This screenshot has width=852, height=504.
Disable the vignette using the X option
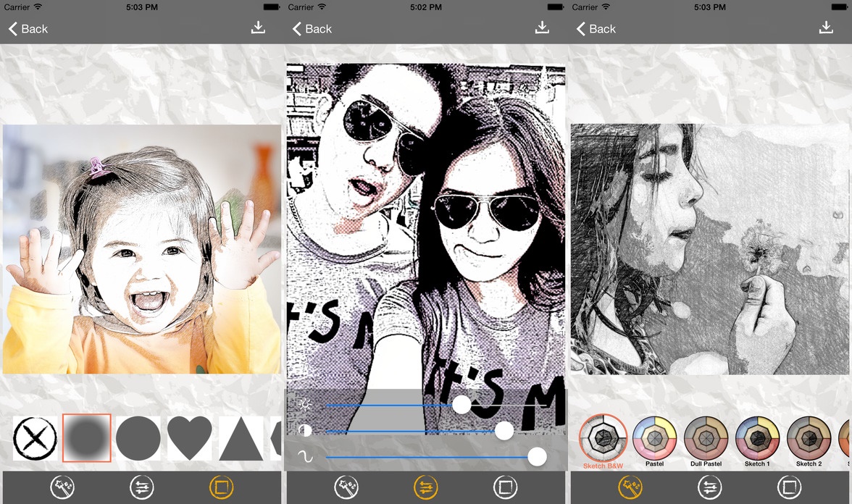coord(34,437)
